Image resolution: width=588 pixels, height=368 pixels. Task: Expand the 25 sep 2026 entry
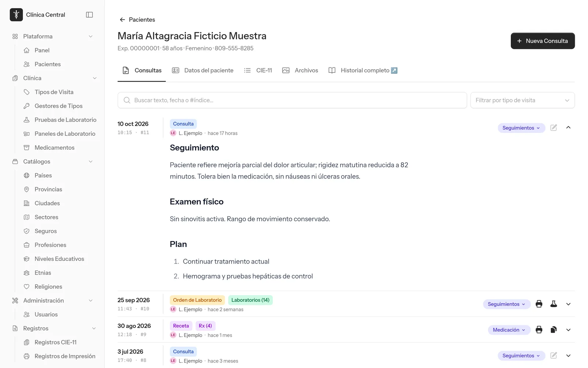(x=568, y=304)
